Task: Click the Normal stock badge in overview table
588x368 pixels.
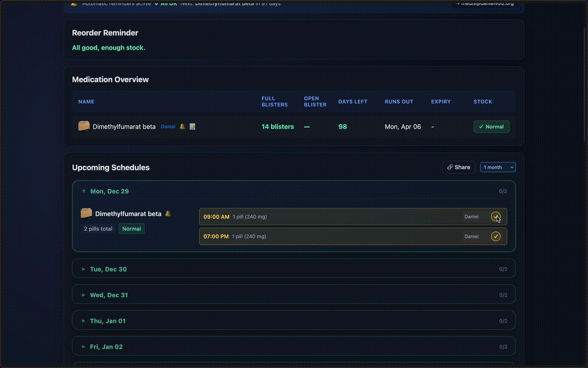Action: (492, 126)
